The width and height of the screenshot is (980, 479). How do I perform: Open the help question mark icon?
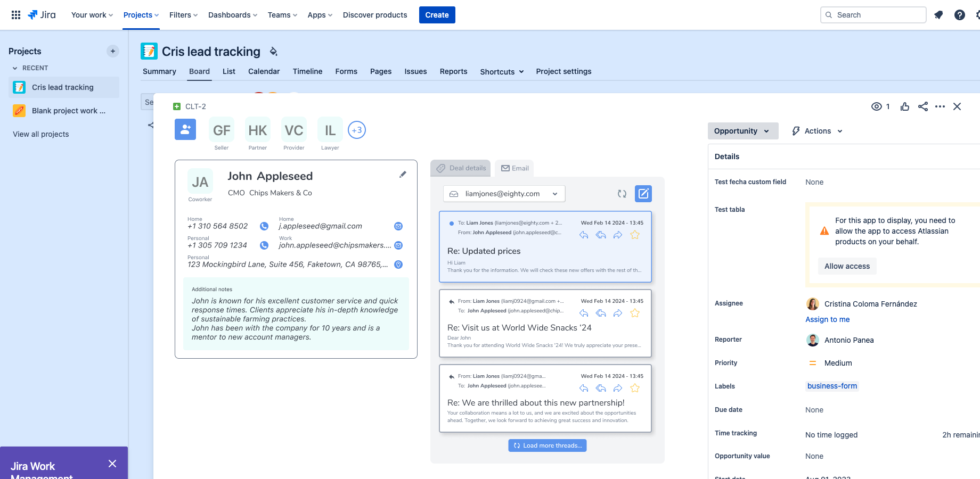960,15
